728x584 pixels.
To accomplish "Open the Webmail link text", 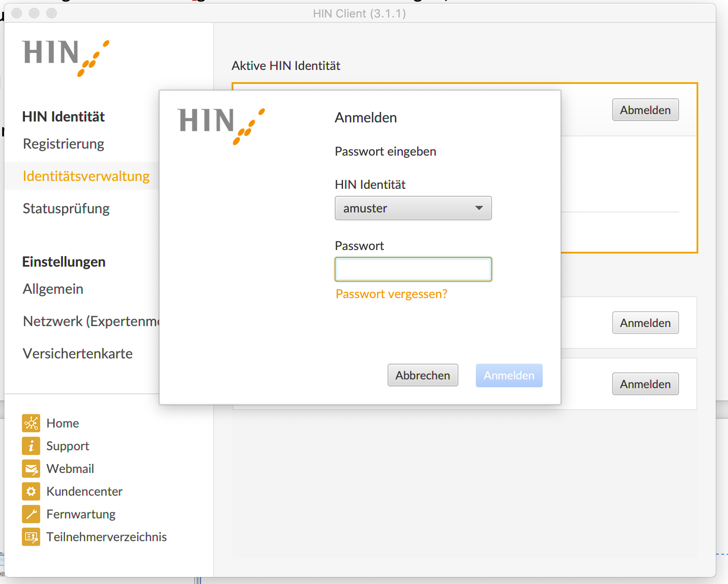I will tap(70, 469).
